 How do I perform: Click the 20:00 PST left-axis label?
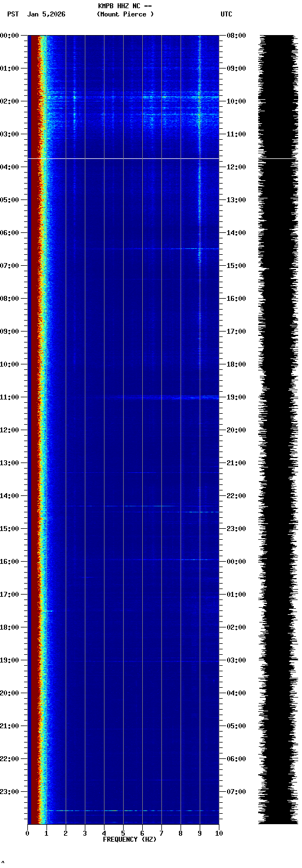tap(10, 693)
